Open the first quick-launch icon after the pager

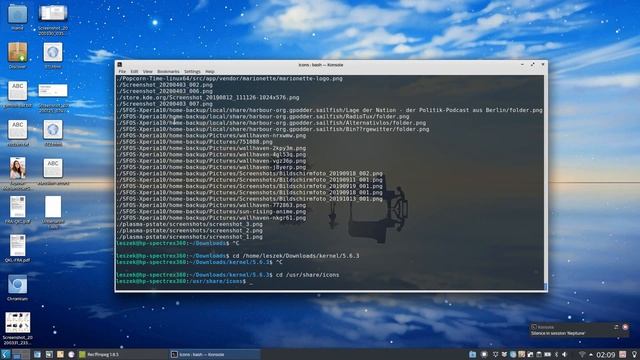tap(37, 354)
